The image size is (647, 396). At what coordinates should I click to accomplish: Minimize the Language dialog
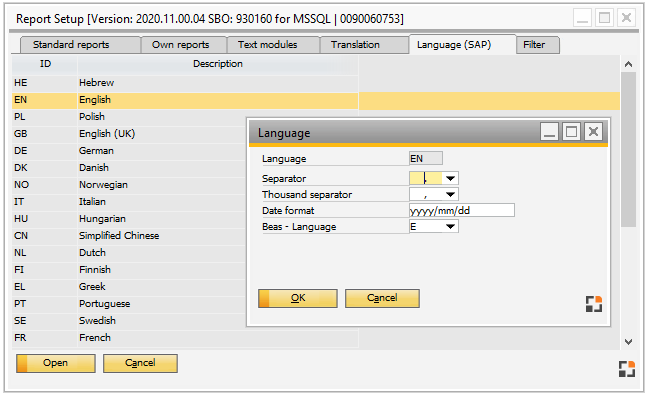[x=549, y=132]
